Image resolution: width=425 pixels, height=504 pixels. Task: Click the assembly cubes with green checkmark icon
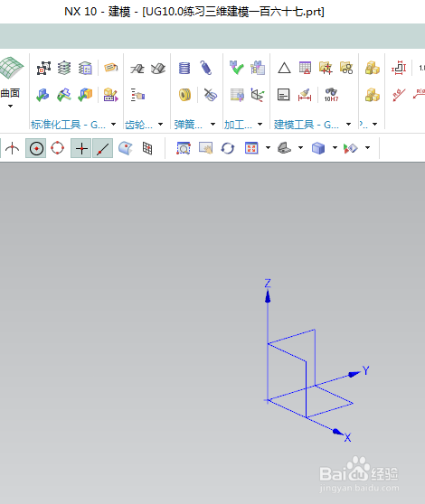pyautogui.click(x=85, y=95)
